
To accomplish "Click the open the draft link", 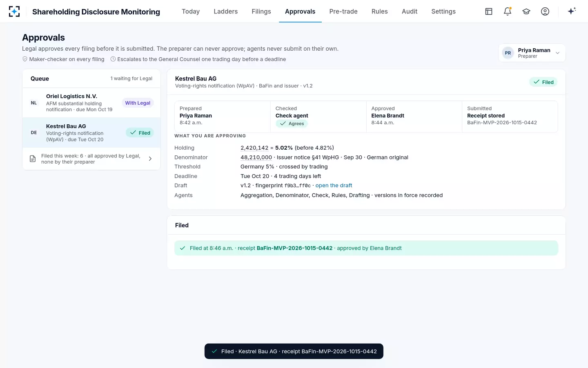I will (334, 185).
